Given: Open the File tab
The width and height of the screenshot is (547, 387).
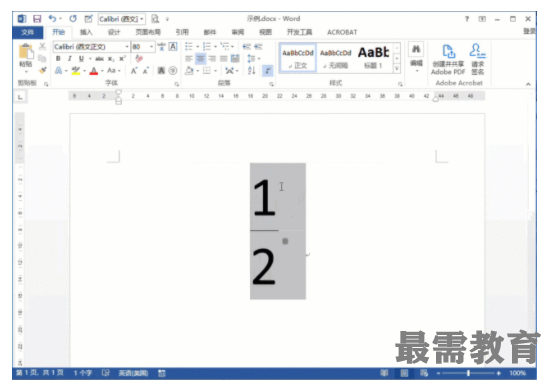Looking at the screenshot, I should pos(28,32).
